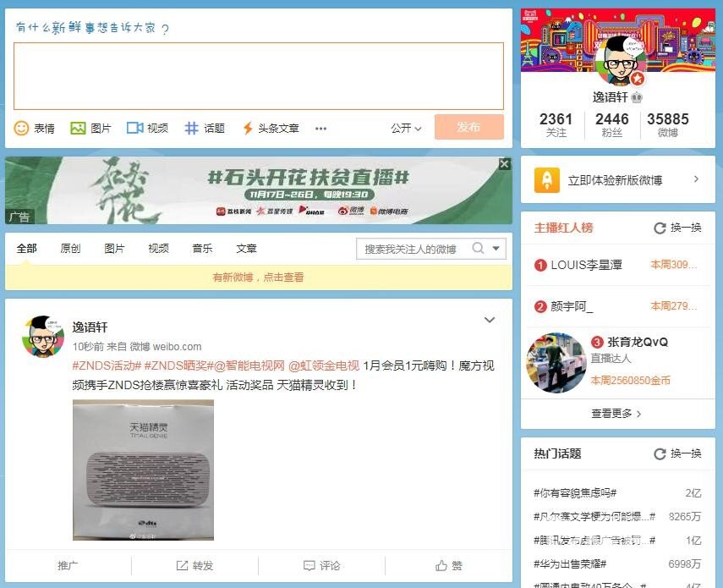The image size is (723, 588).
Task: Switch to the 视频 feed tab
Action: (158, 249)
